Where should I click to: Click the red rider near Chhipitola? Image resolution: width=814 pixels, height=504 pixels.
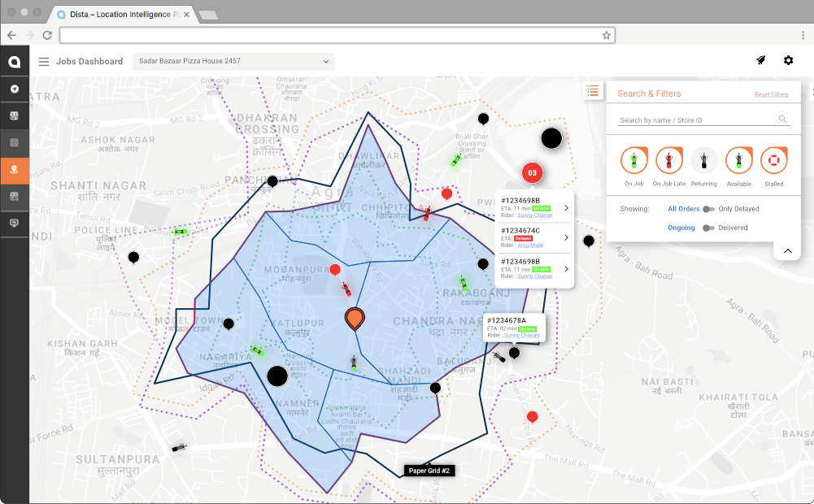point(427,213)
